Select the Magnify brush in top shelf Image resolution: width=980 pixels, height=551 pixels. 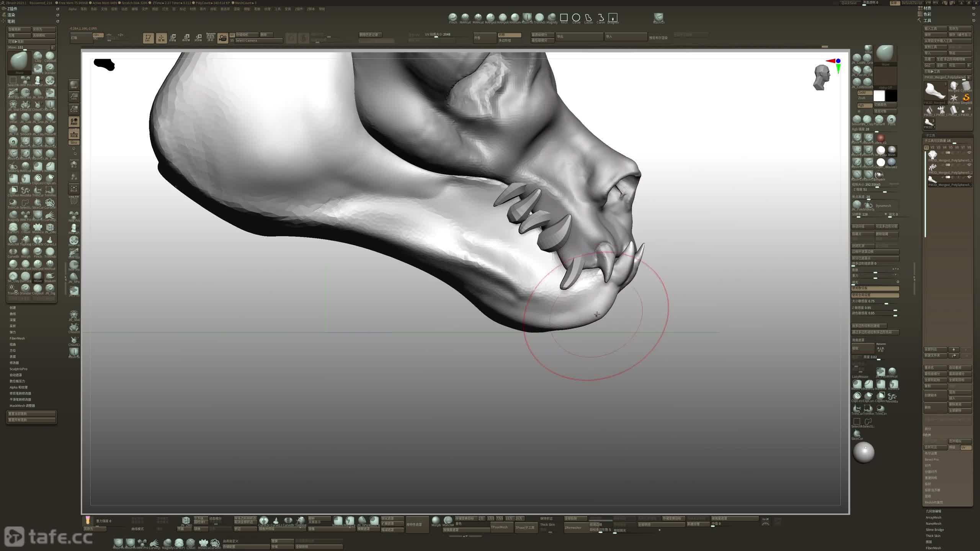[552, 18]
